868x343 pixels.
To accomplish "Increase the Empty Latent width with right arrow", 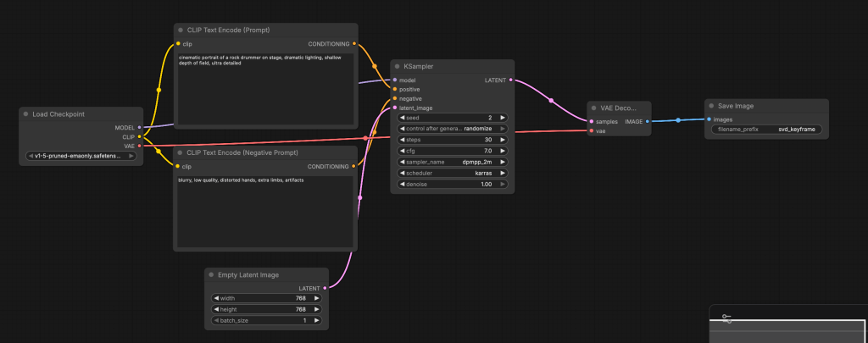I will 317,298.
